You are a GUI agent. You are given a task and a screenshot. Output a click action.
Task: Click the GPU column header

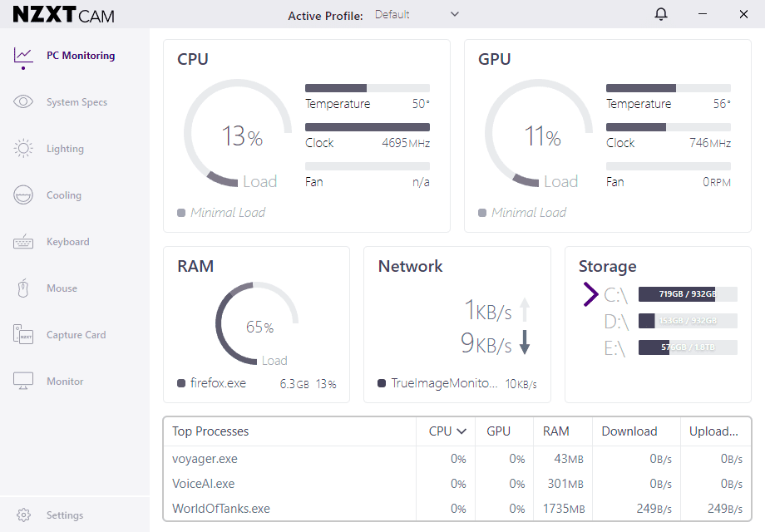point(498,431)
